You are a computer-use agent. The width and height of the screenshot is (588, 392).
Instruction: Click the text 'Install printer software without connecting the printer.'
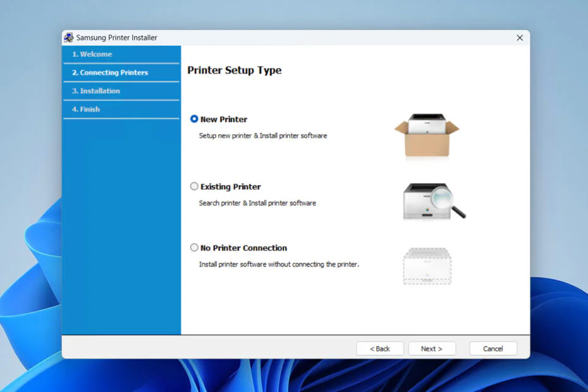pyautogui.click(x=279, y=264)
